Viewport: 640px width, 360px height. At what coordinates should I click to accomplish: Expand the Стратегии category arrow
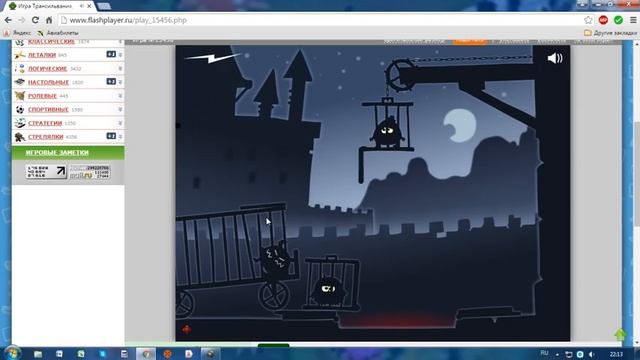(x=120, y=123)
